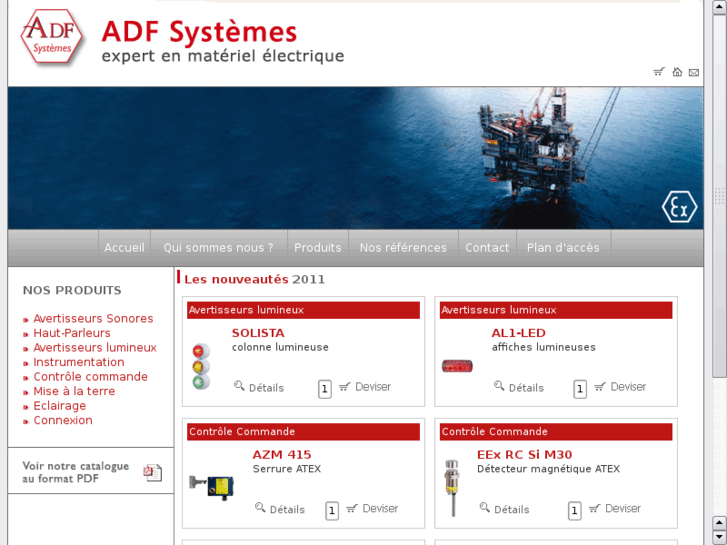Open the Nos références menu item
The width and height of the screenshot is (727, 545).
(x=403, y=248)
